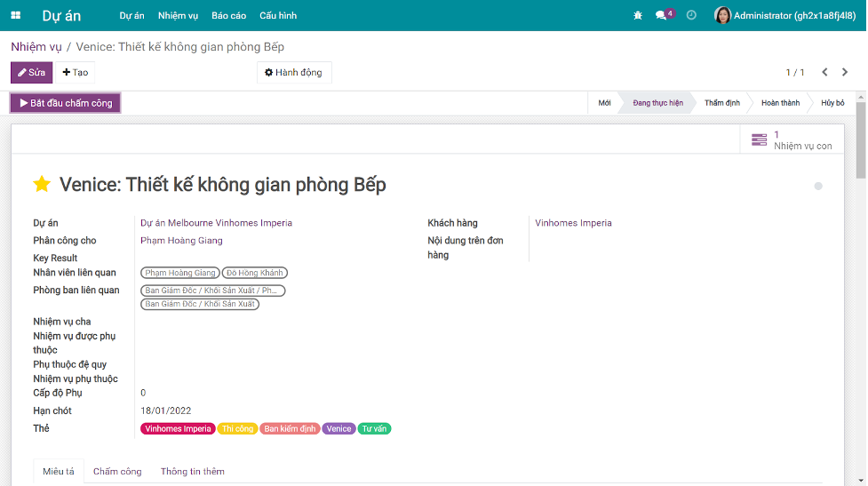The width and height of the screenshot is (868, 486).
Task: Open the activities clock icon
Action: [x=691, y=15]
